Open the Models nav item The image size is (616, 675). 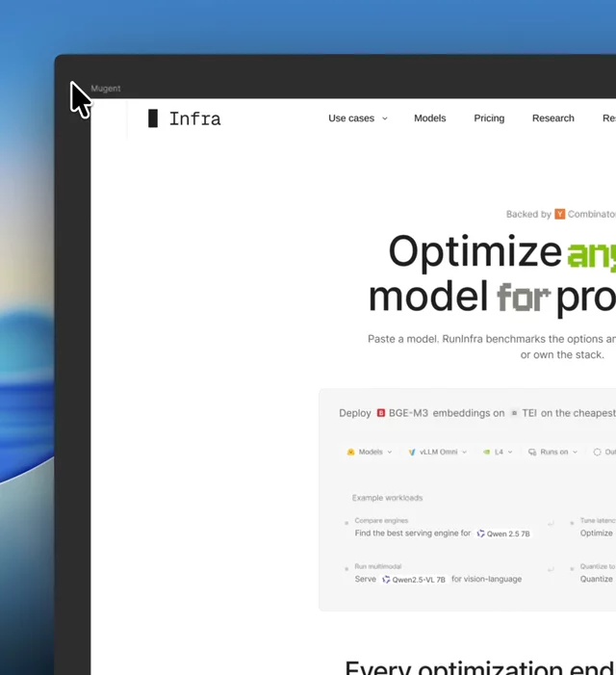[429, 118]
